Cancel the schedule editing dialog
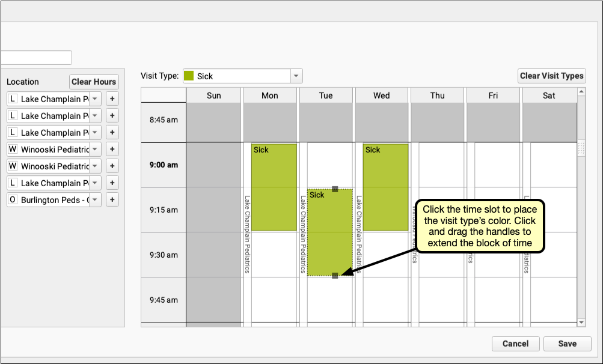 pyautogui.click(x=515, y=344)
